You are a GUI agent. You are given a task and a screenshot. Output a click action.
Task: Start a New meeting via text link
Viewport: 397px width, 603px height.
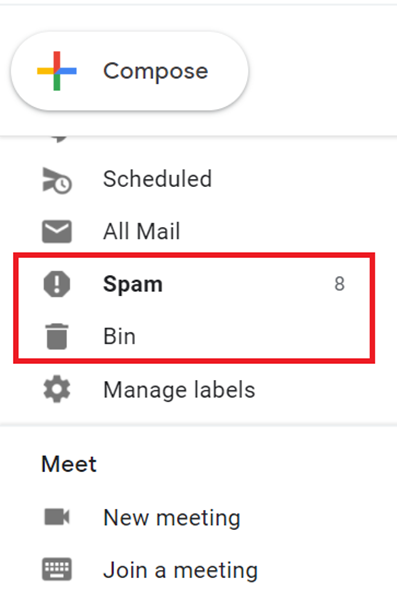tap(172, 518)
